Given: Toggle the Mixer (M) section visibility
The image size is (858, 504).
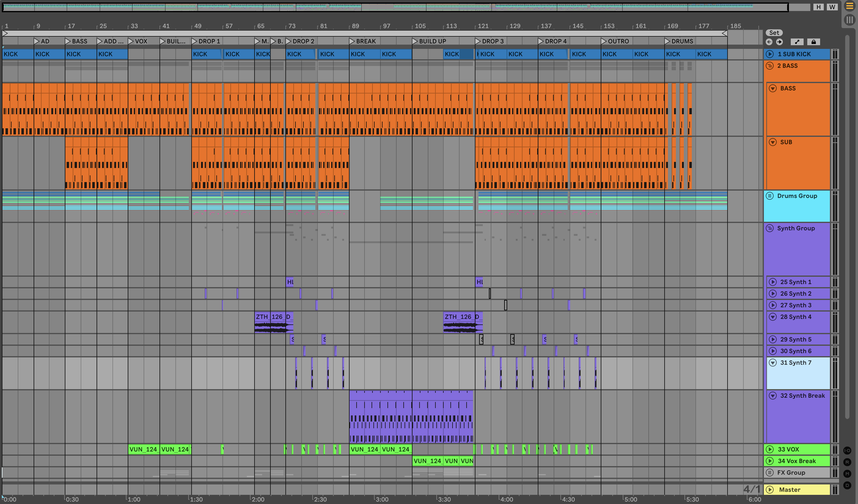Looking at the screenshot, I should click(847, 474).
